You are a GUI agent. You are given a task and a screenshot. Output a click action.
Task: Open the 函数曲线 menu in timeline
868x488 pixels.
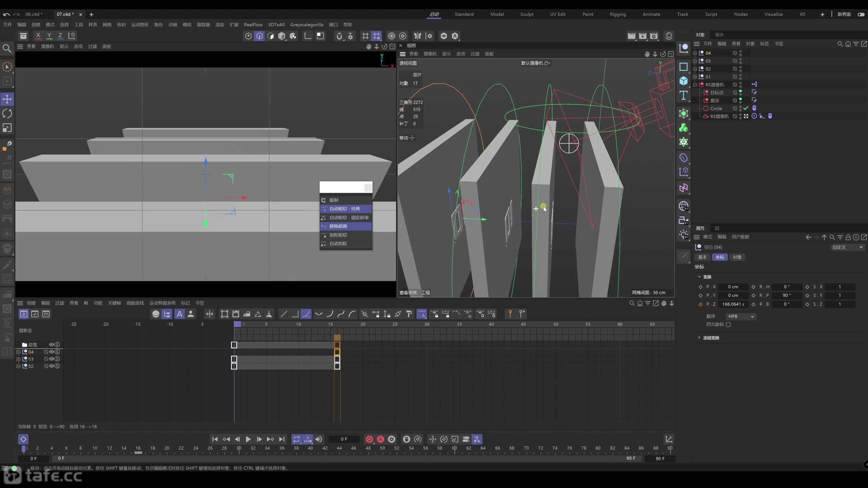point(135,303)
